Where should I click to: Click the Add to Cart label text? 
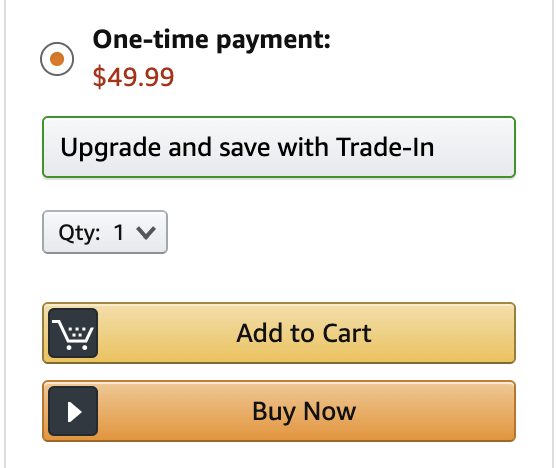click(304, 333)
